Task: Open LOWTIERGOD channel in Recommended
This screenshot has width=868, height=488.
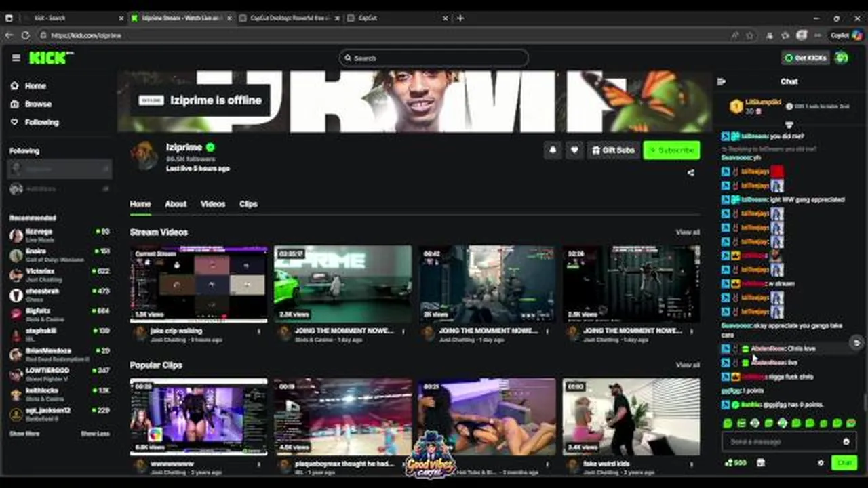Action: point(60,374)
